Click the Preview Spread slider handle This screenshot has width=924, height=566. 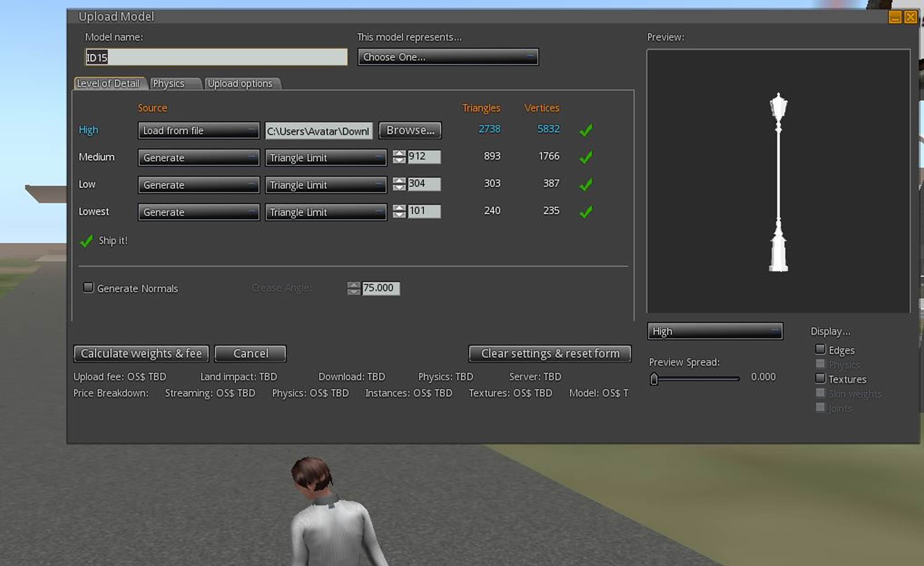click(654, 379)
